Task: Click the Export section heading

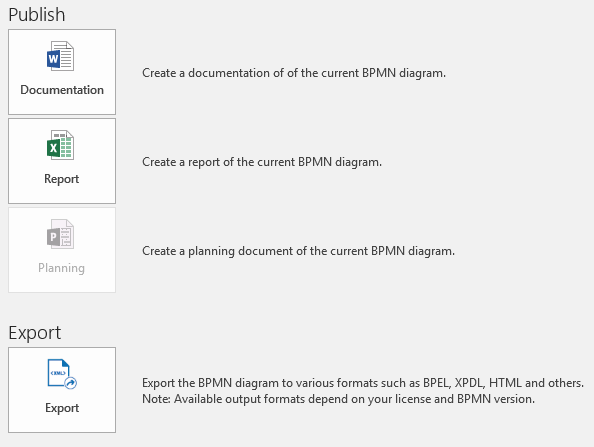Action: 34,333
